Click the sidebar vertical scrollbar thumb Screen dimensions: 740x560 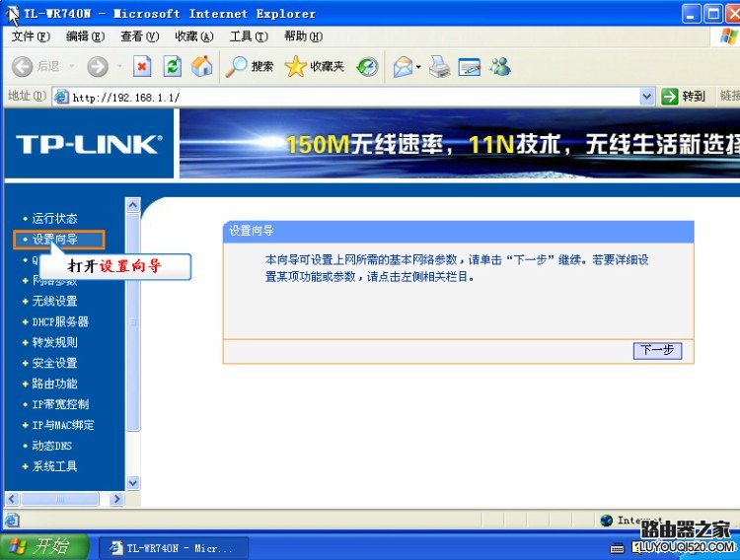[x=133, y=321]
